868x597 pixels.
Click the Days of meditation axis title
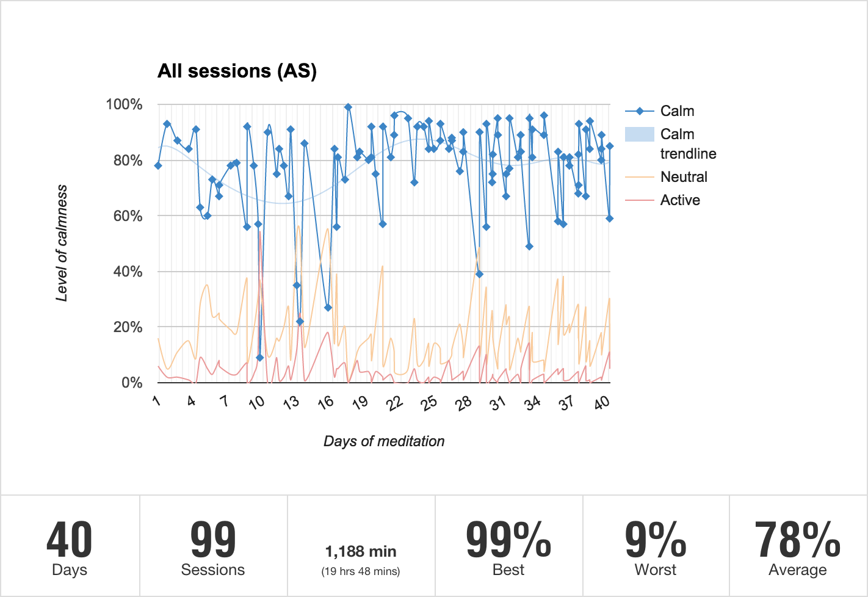[384, 441]
